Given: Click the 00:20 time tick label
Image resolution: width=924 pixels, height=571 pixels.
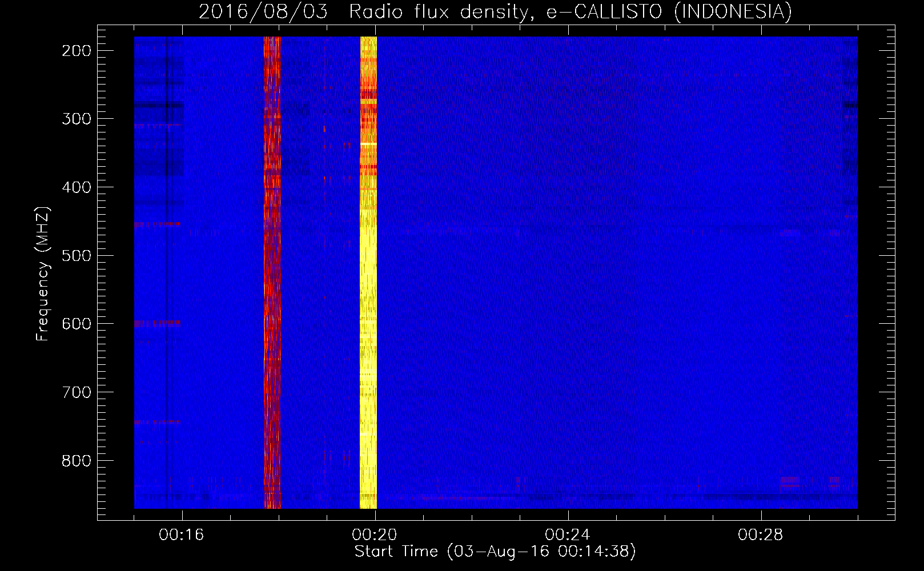Looking at the screenshot, I should point(375,535).
